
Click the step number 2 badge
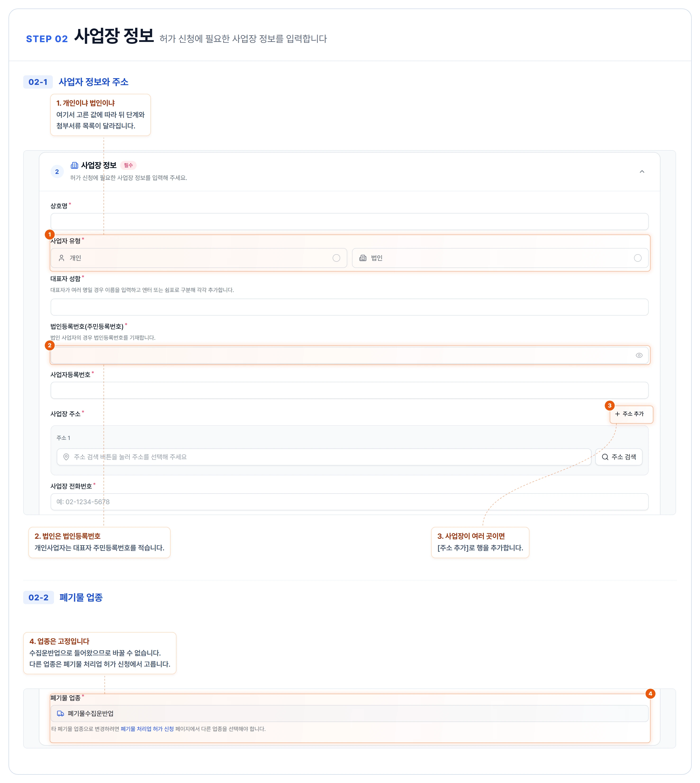57,172
